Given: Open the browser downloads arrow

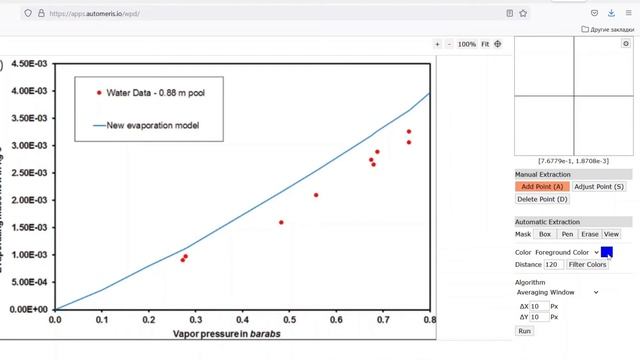Looking at the screenshot, I should point(611,13).
